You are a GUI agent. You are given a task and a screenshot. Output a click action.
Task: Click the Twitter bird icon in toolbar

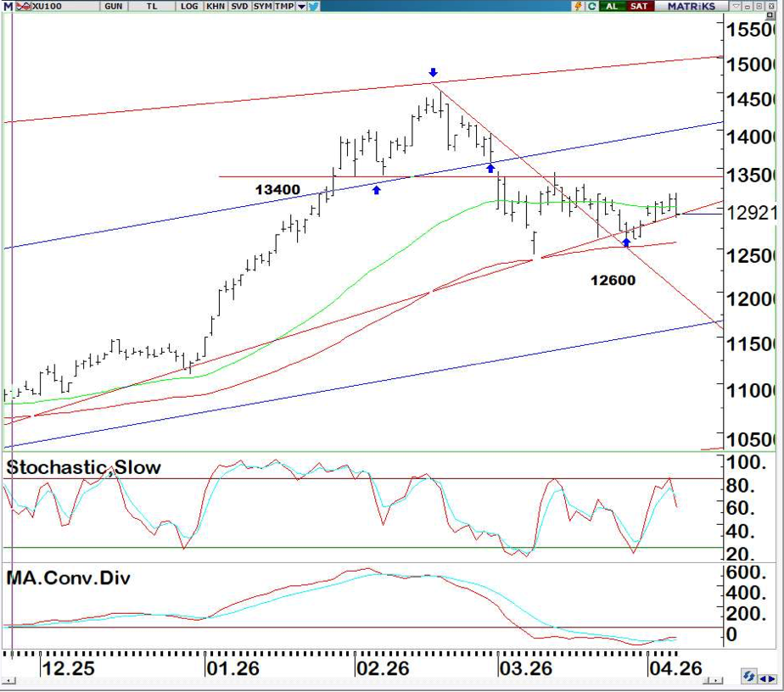(314, 6)
